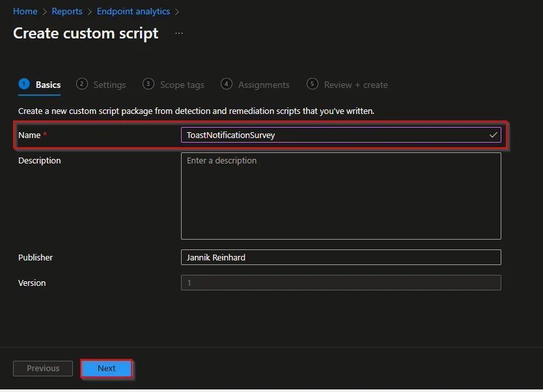Click the Publisher label

click(x=35, y=258)
